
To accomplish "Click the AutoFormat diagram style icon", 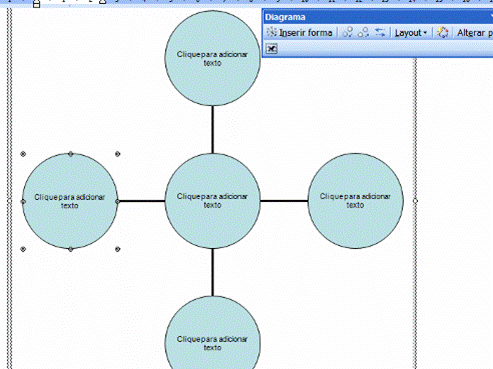I will [x=443, y=33].
